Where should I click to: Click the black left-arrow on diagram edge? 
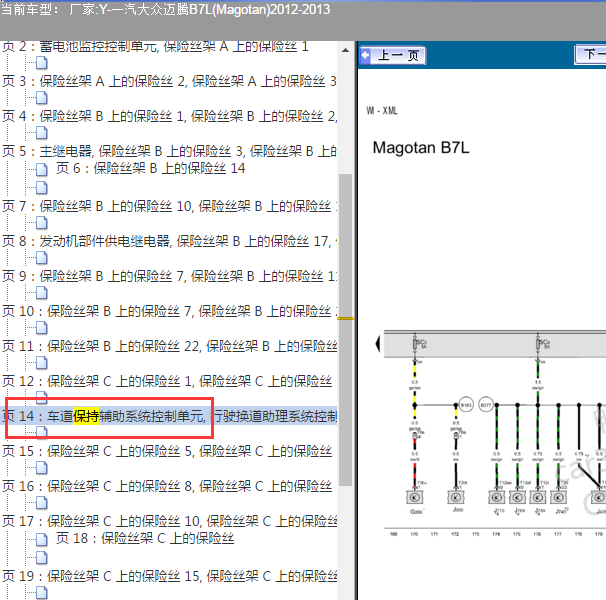[378, 344]
